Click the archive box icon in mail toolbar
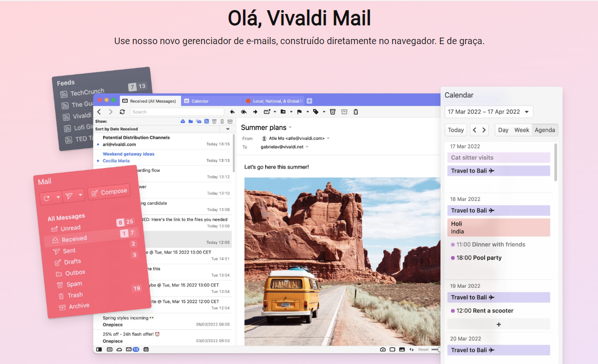 (x=344, y=112)
